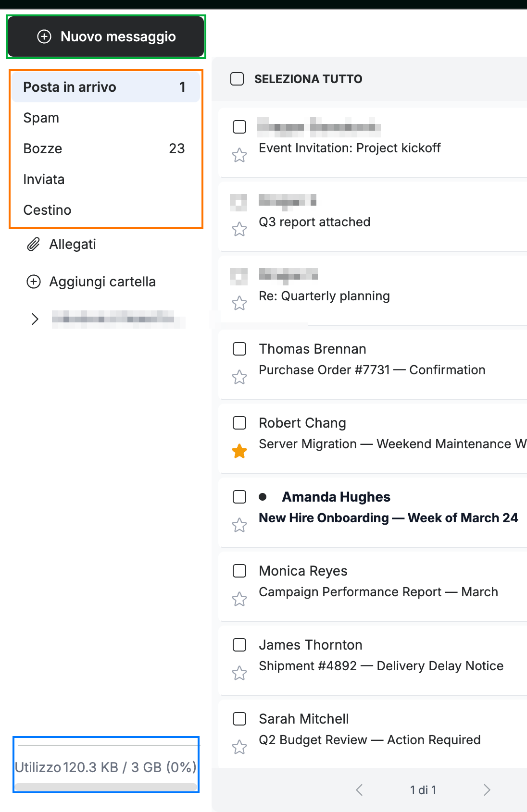527x812 pixels.
Task: Check the Seleziona tutto checkbox
Action: 237,79
